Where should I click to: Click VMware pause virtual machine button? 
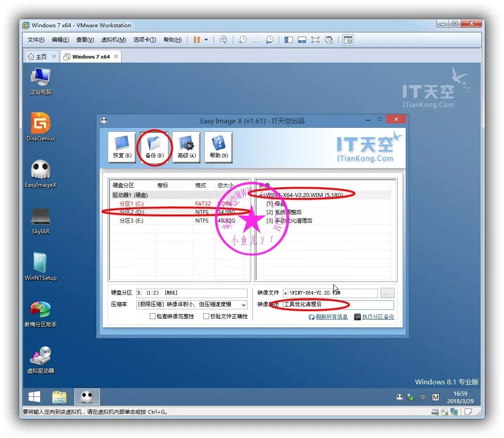tap(197, 40)
